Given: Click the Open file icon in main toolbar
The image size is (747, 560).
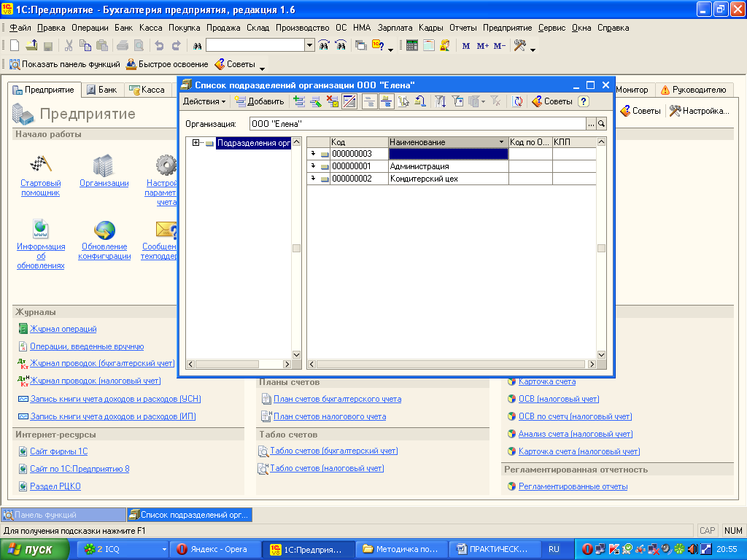Looking at the screenshot, I should (31, 46).
